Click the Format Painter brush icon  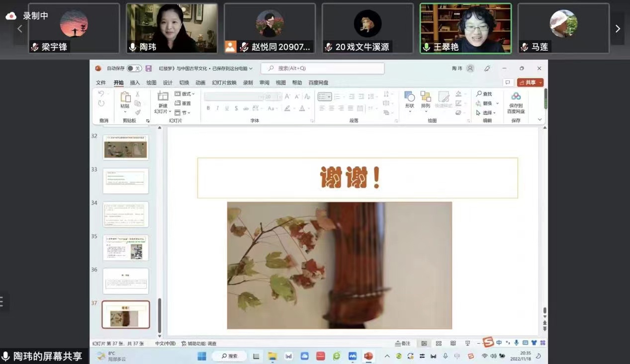(x=138, y=112)
